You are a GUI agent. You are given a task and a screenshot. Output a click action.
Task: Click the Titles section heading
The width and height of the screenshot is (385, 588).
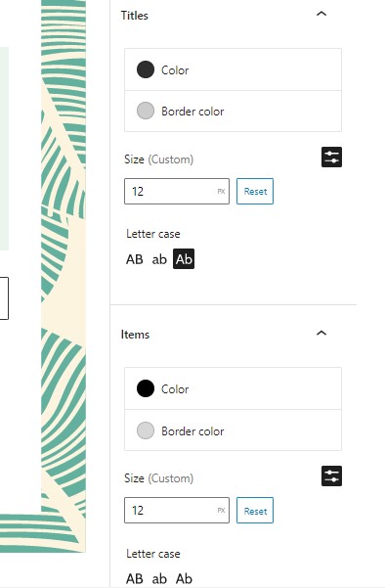tap(135, 16)
